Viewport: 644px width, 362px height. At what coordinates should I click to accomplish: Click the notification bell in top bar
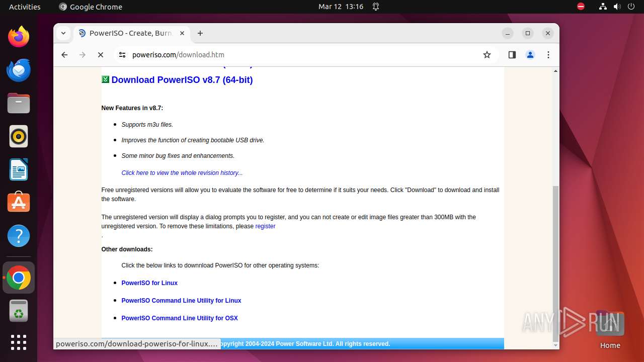tap(376, 7)
